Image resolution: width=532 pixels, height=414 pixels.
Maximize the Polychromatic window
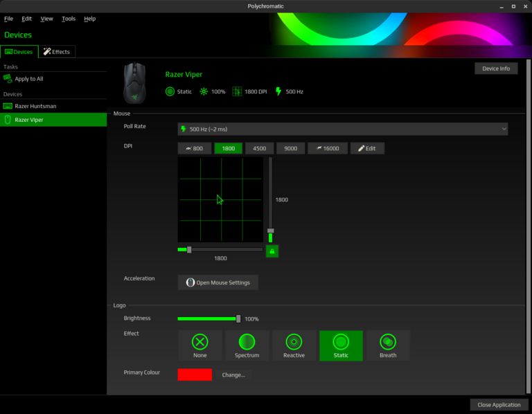point(514,6)
